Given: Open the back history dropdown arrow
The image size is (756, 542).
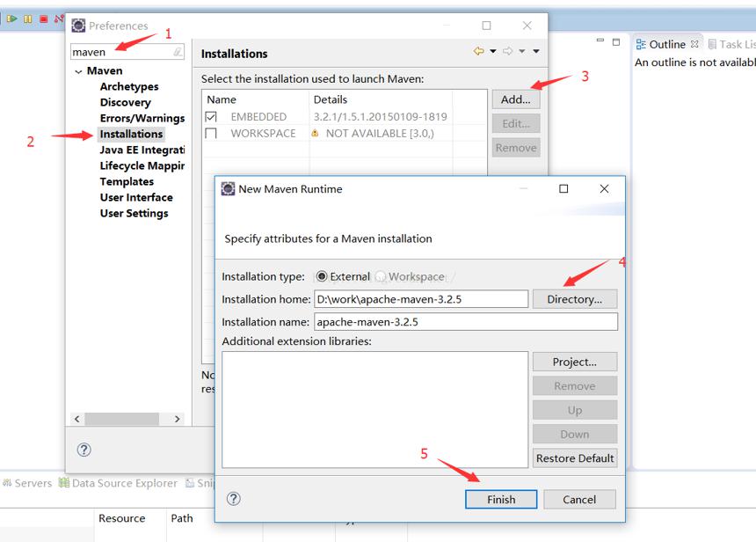Looking at the screenshot, I should (493, 51).
